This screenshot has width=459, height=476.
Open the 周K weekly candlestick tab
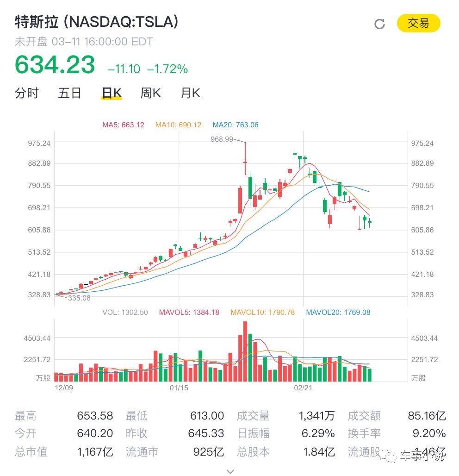click(150, 93)
